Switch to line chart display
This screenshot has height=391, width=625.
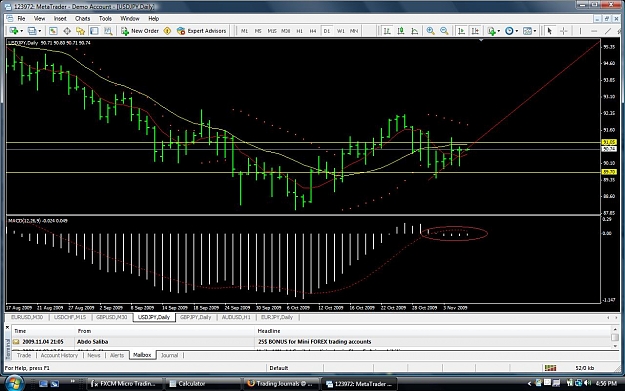415,31
